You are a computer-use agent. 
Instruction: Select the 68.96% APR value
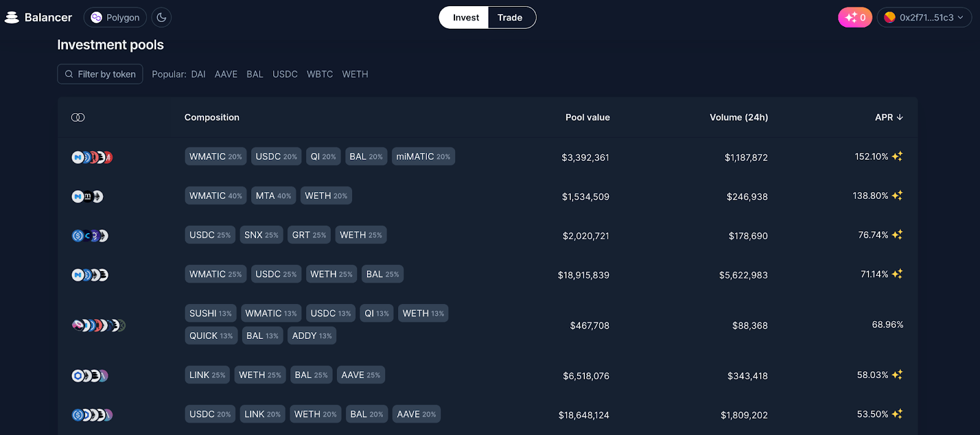click(x=888, y=325)
